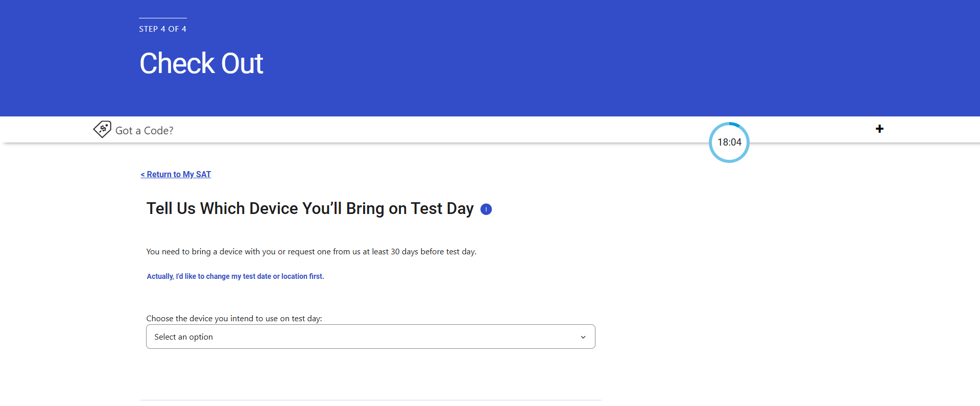Image resolution: width=980 pixels, height=406 pixels.
Task: Click the "Got a Code?" label
Action: pyautogui.click(x=145, y=131)
